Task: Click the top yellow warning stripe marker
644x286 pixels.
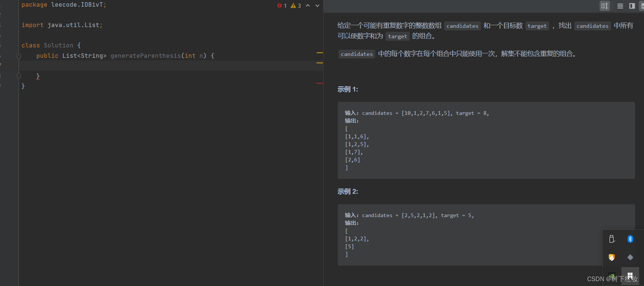Action: tap(320, 53)
